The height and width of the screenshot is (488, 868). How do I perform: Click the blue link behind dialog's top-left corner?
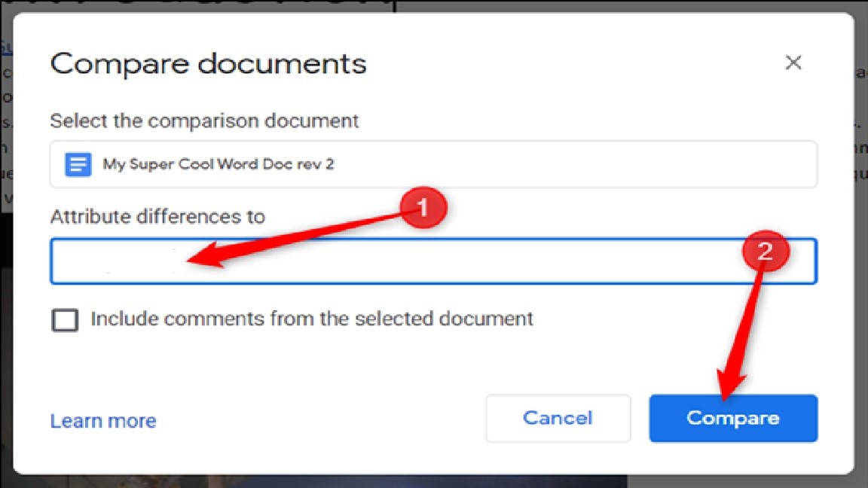tap(6, 47)
